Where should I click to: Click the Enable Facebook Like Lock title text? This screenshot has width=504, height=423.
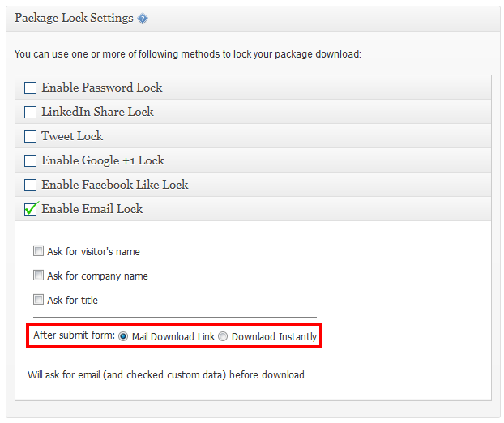[115, 185]
